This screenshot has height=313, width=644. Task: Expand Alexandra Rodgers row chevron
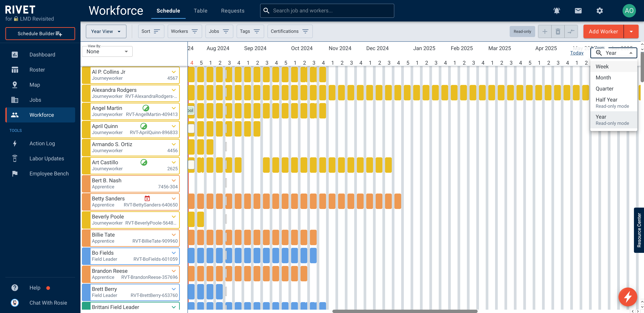[x=174, y=90]
